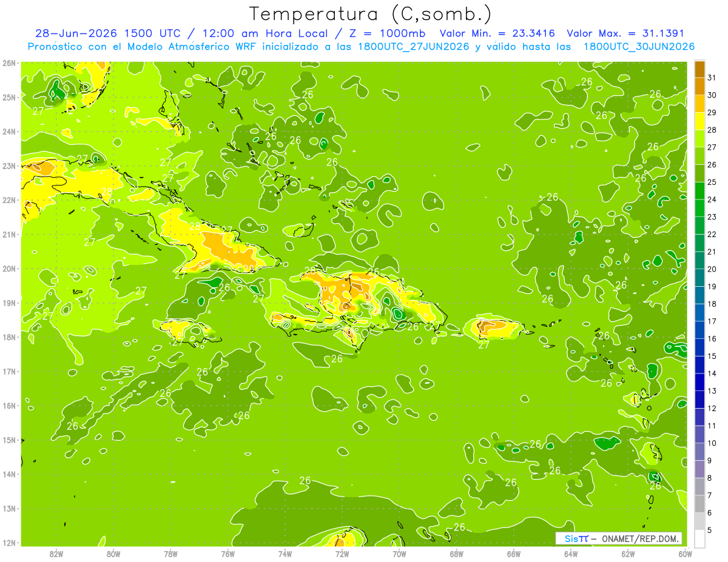Click the brown top swatch above 31
The width and height of the screenshot is (728, 562).
699,69
